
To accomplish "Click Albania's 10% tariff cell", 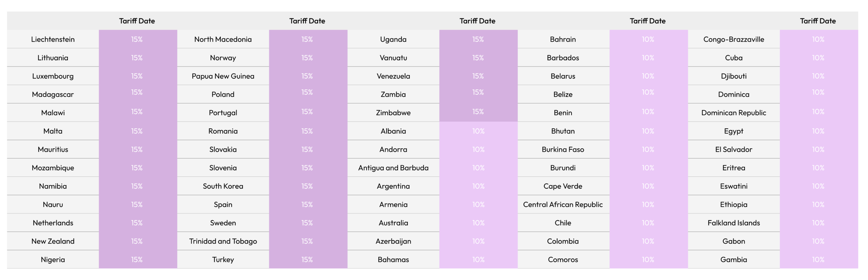I will (478, 131).
